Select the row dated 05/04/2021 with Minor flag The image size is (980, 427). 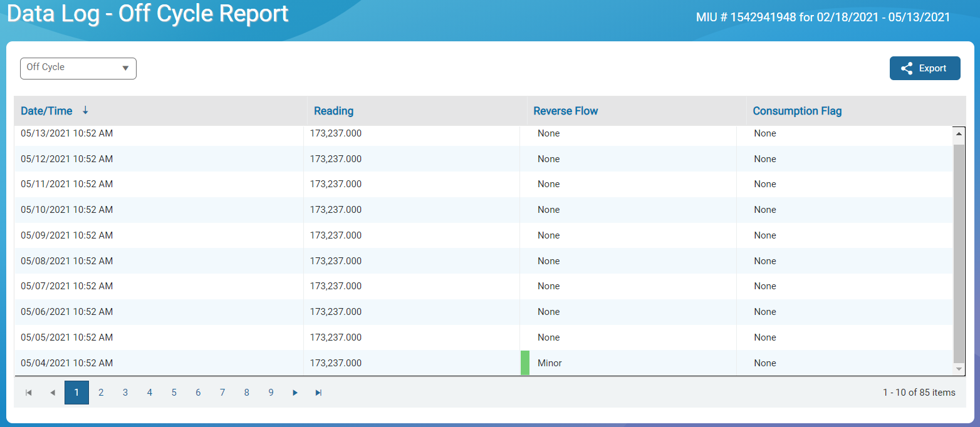pos(251,363)
